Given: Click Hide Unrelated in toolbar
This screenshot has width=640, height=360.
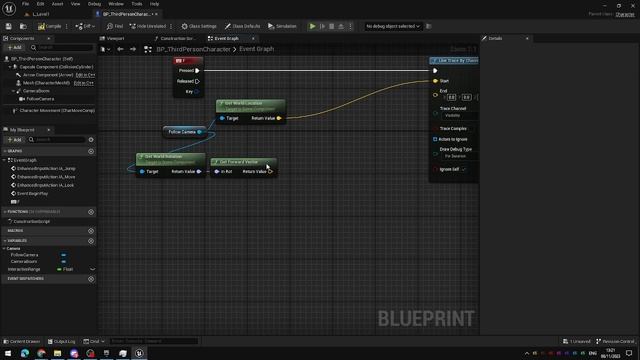Looking at the screenshot, I should (147, 26).
